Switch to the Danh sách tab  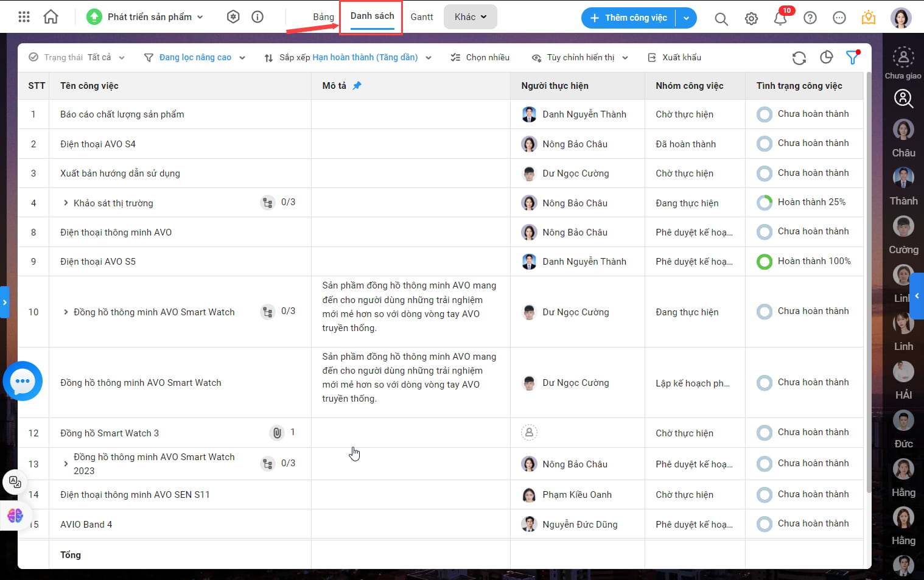click(x=373, y=16)
